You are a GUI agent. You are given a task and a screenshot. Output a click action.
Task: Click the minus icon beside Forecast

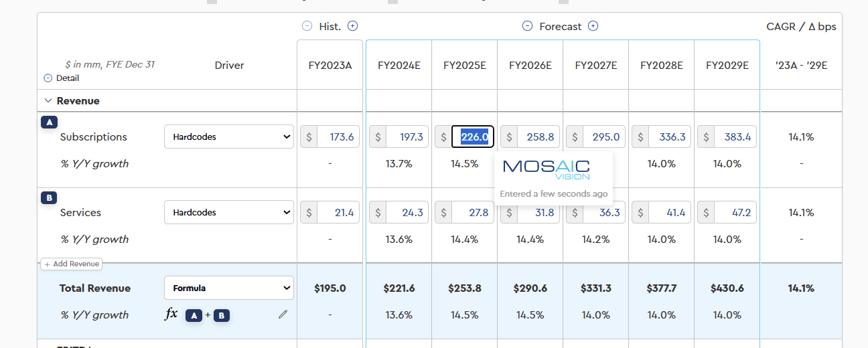[x=527, y=26]
